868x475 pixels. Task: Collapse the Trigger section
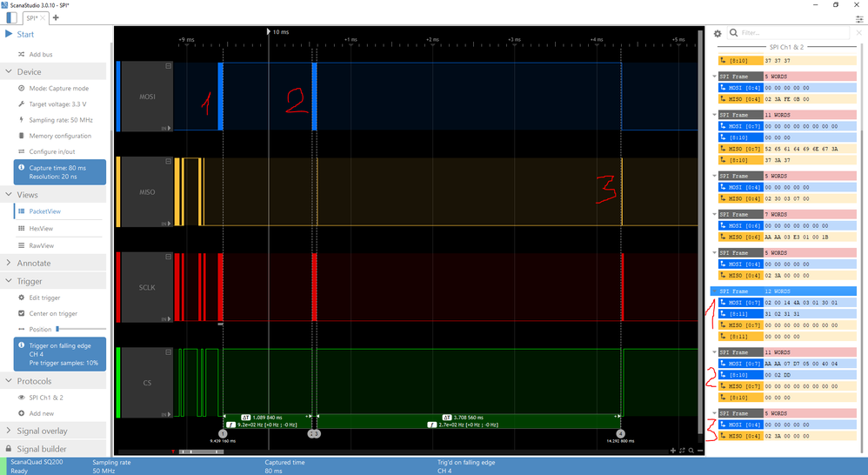[x=9, y=281]
